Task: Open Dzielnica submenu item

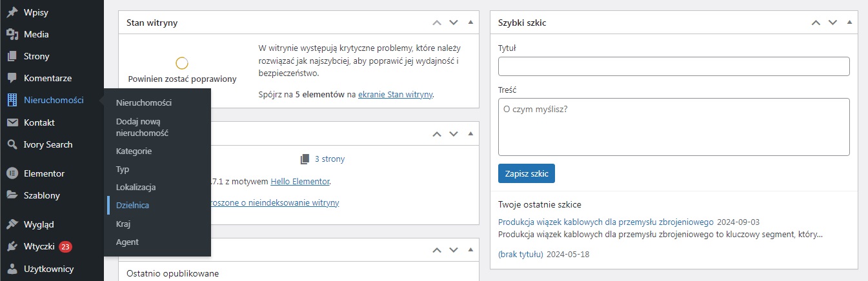Action: [x=132, y=205]
